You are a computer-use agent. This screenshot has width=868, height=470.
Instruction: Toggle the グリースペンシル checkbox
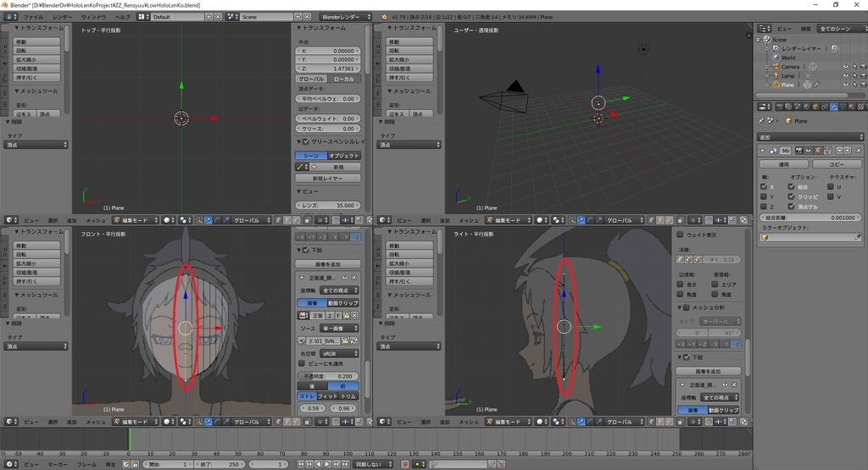click(x=305, y=142)
